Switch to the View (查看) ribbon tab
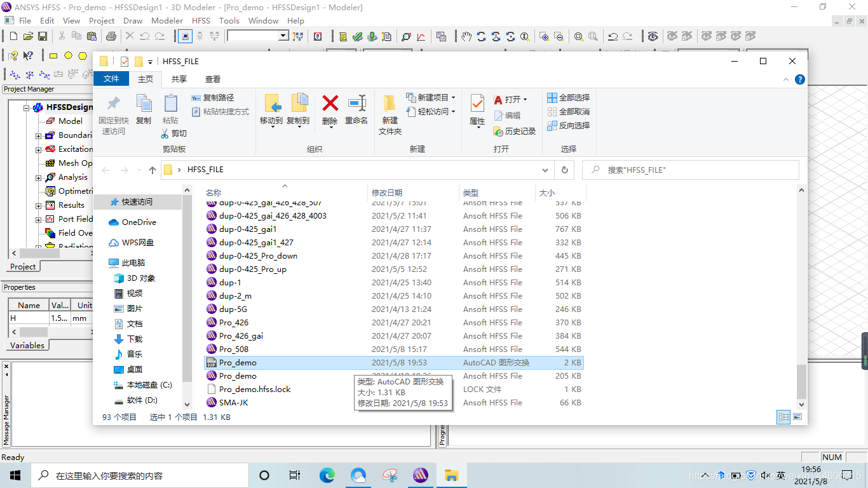The height and width of the screenshot is (488, 868). pyautogui.click(x=213, y=79)
